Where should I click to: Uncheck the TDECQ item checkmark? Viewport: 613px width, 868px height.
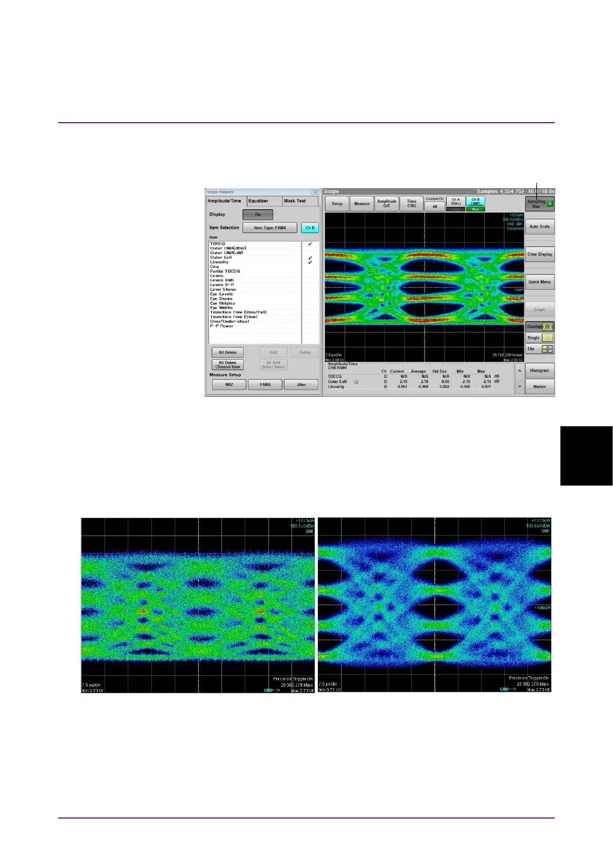(310, 244)
